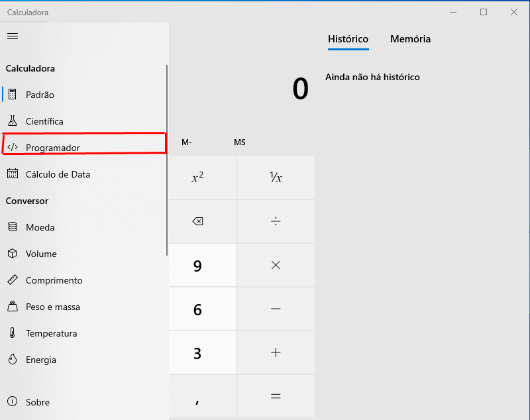Click the M- memory subtract button

click(x=187, y=142)
